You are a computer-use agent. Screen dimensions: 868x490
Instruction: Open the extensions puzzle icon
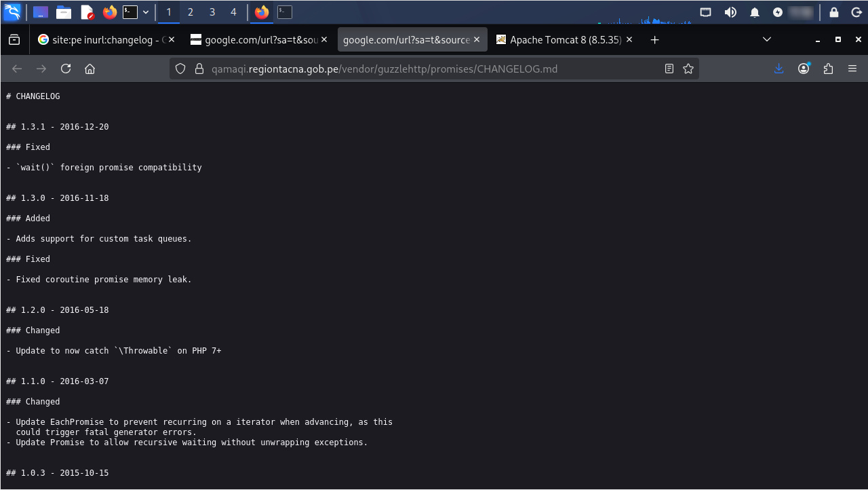828,69
